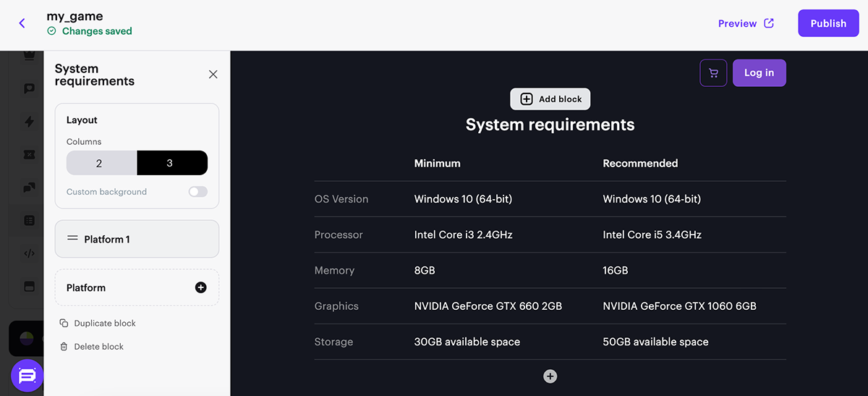Click the lightning bolt sidebar icon
The width and height of the screenshot is (868, 396).
point(29,122)
